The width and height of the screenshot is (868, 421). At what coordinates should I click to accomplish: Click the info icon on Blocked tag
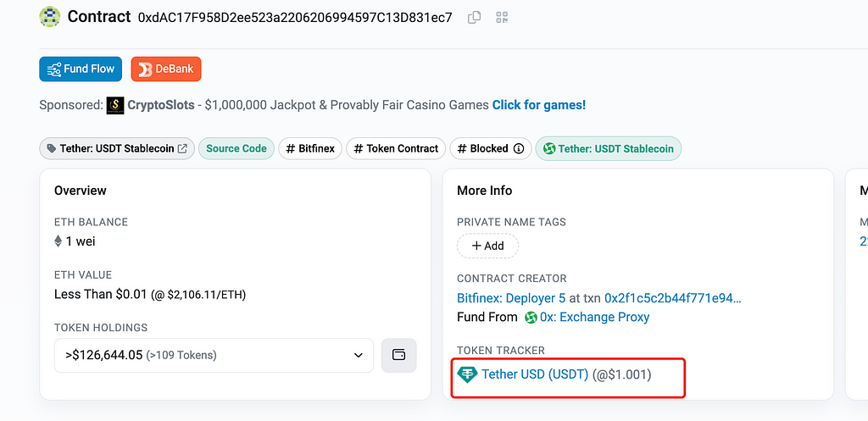pyautogui.click(x=519, y=148)
